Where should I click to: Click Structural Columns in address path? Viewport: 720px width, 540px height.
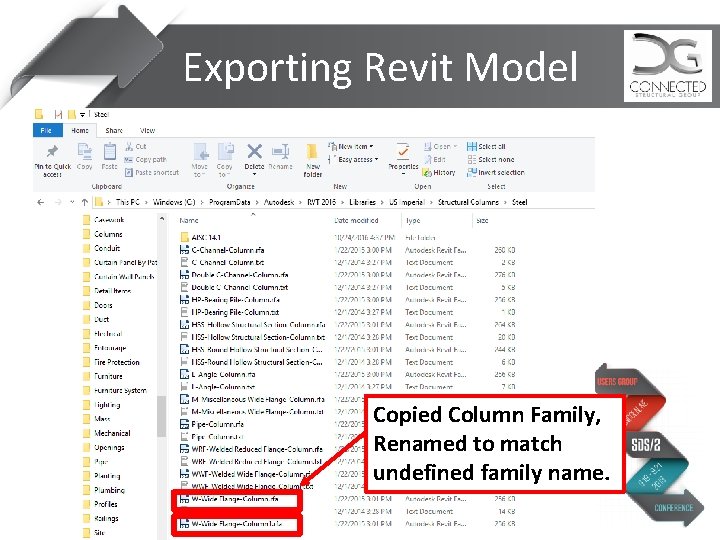point(468,202)
